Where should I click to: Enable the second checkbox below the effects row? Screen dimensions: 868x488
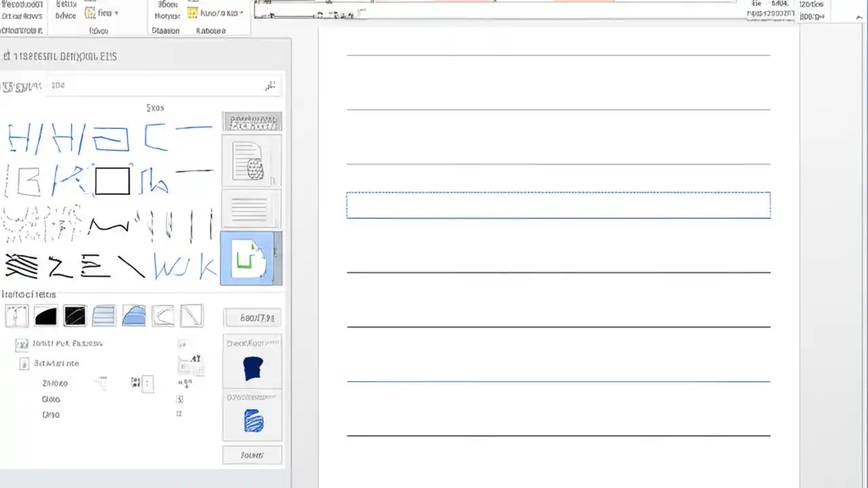coord(23,363)
